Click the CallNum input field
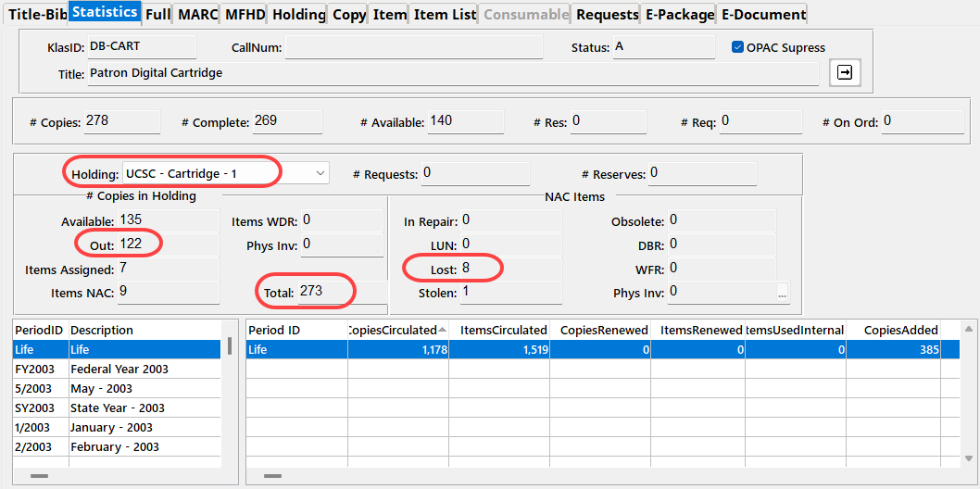Image resolution: width=980 pixels, height=489 pixels. [x=413, y=47]
